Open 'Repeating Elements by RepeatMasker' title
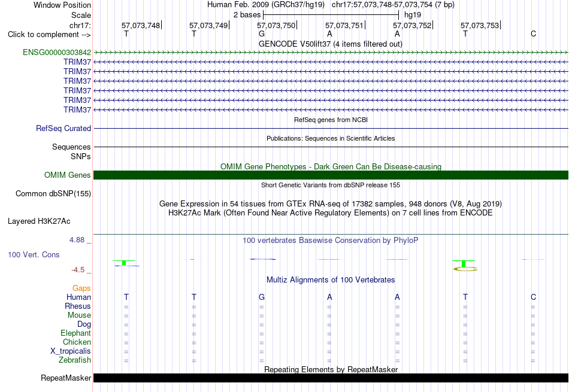This screenshot has width=569, height=392. (x=331, y=369)
